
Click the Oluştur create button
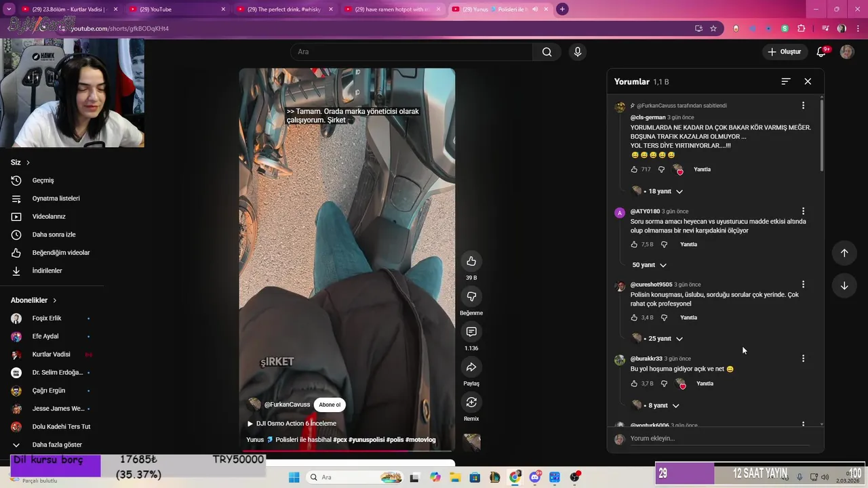point(784,52)
